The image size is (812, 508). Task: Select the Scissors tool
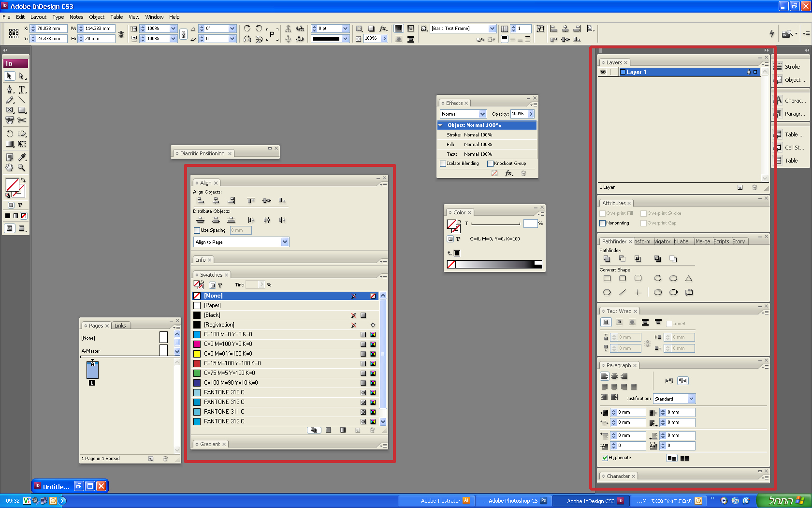pos(22,120)
